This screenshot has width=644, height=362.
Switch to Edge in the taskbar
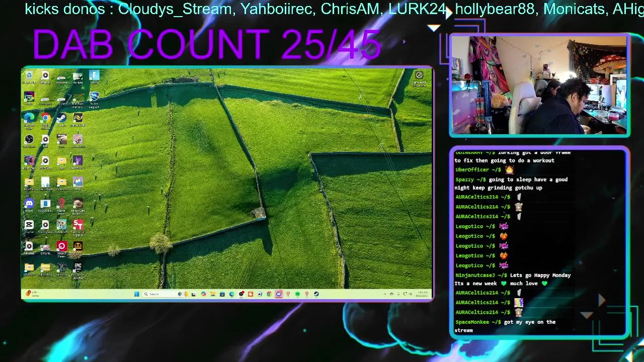[231, 294]
